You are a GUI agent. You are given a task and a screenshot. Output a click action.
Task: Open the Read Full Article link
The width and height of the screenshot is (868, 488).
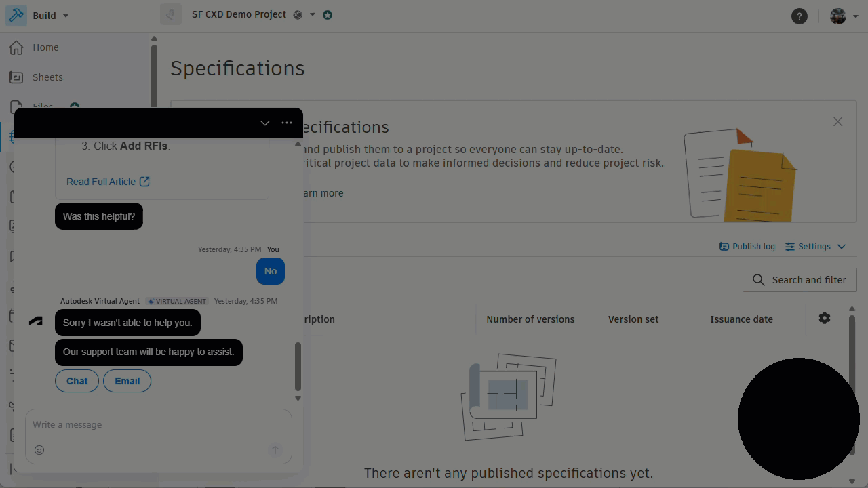coord(108,182)
